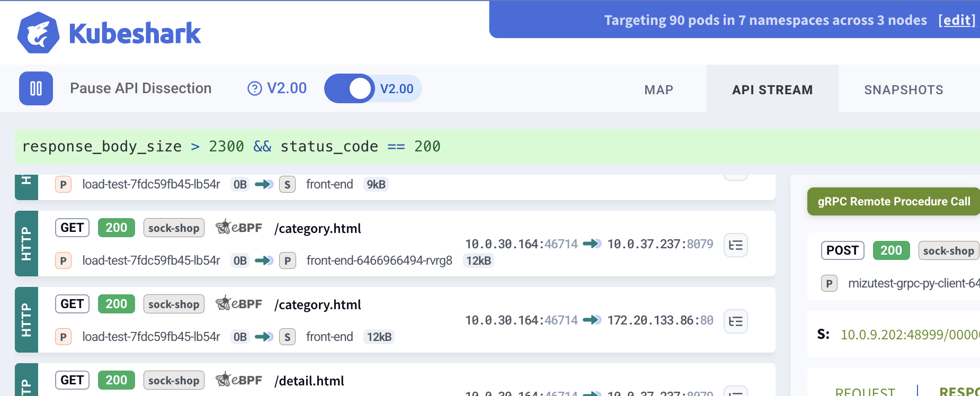Image resolution: width=980 pixels, height=396 pixels.
Task: Open the MAP tab
Action: click(658, 90)
